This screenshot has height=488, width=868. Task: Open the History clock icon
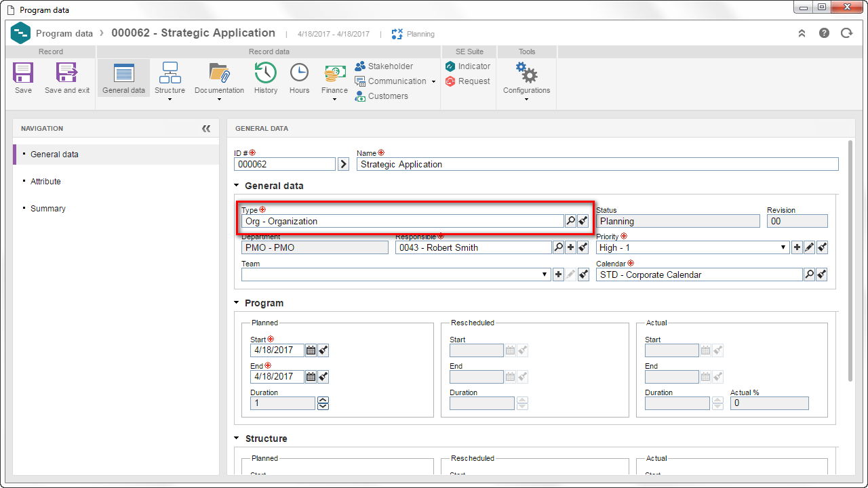[x=265, y=73]
